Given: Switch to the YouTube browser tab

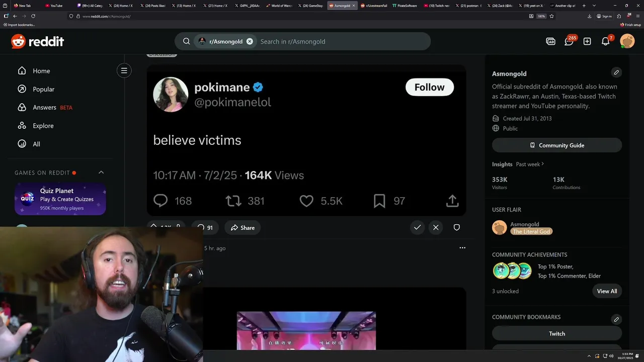Looking at the screenshot, I should tap(56, 6).
